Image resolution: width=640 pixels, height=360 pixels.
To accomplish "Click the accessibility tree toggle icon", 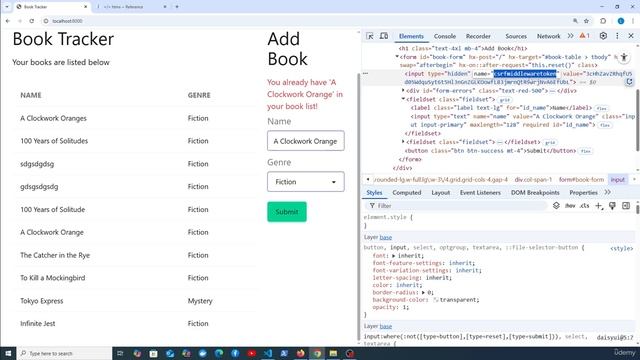I will [x=624, y=57].
